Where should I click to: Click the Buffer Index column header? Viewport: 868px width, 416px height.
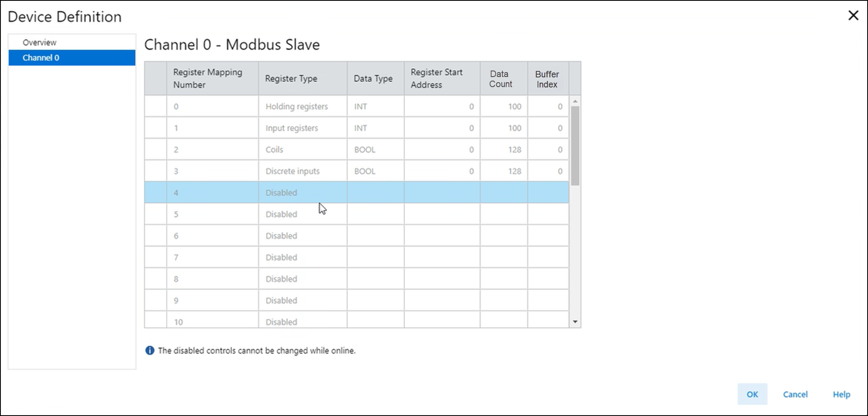coord(547,78)
